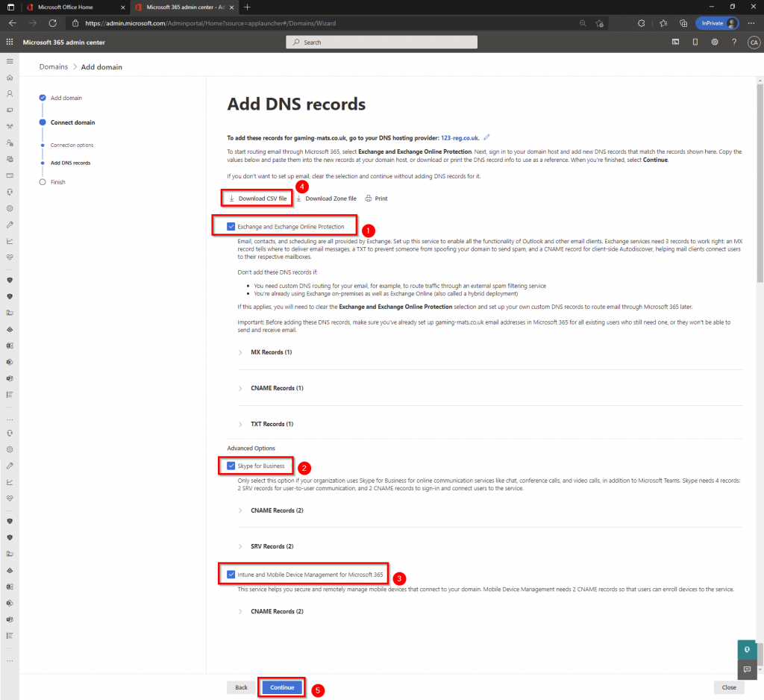
Task: Close the Microsoft Office Home tab
Action: [x=123, y=7]
